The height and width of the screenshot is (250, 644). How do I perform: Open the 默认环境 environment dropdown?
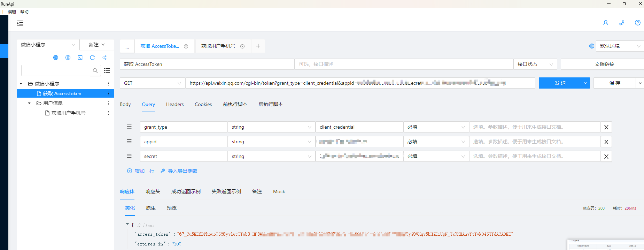click(x=620, y=46)
